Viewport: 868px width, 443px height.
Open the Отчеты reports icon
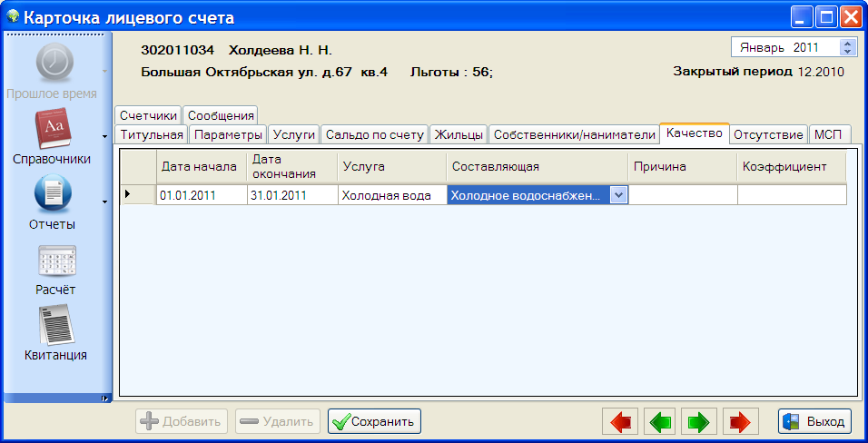[x=53, y=194]
